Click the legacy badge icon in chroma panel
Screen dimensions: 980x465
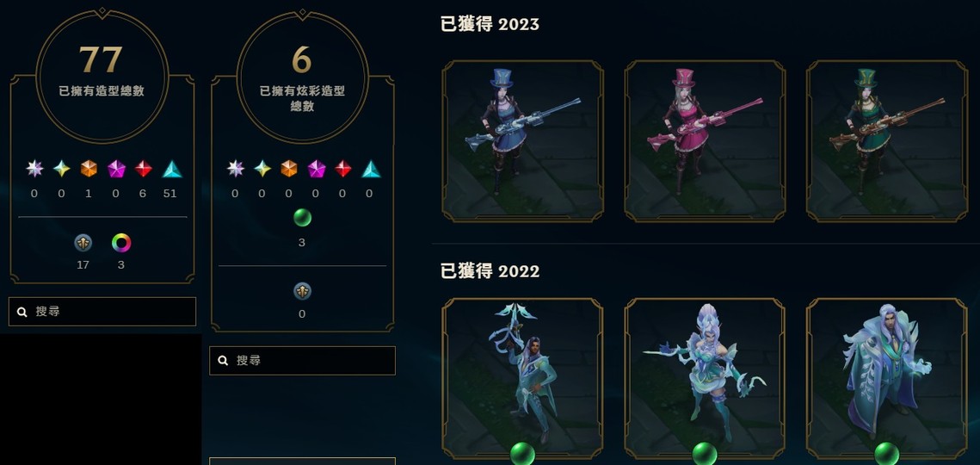pos(303,292)
